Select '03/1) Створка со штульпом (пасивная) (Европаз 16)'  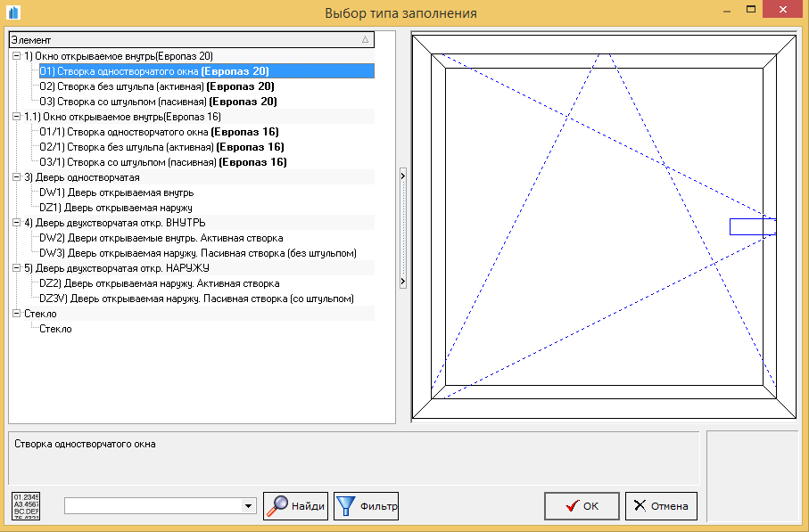pos(163,162)
